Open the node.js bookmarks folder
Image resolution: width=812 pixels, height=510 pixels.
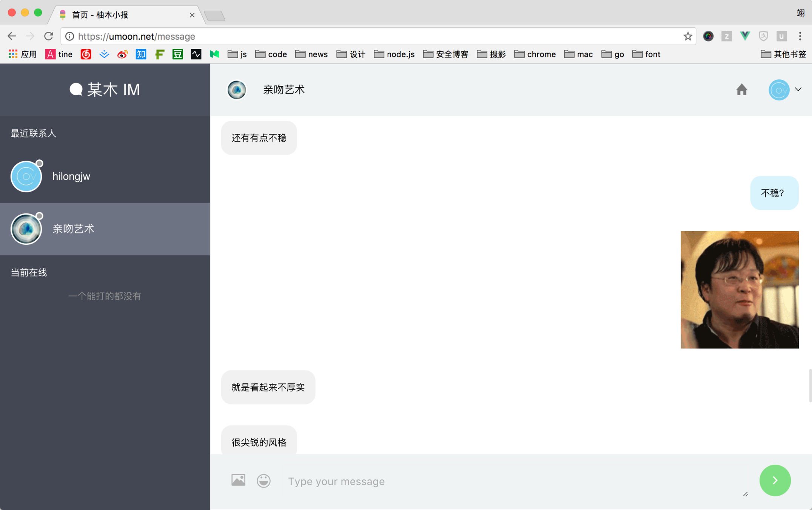click(394, 54)
